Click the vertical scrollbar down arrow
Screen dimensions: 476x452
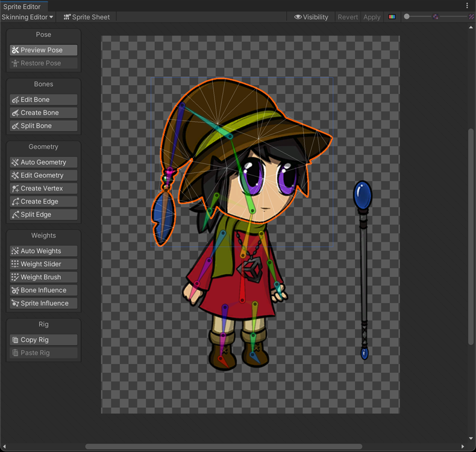tap(471, 439)
